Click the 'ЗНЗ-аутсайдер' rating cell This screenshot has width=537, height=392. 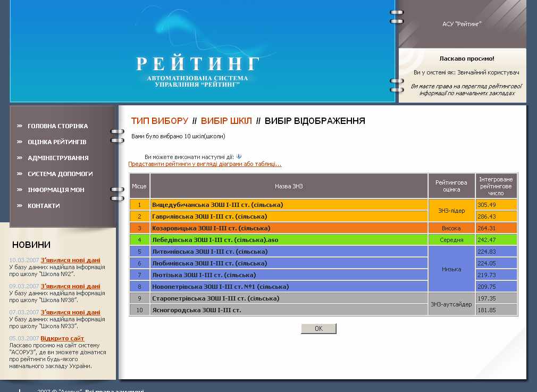pos(451,304)
